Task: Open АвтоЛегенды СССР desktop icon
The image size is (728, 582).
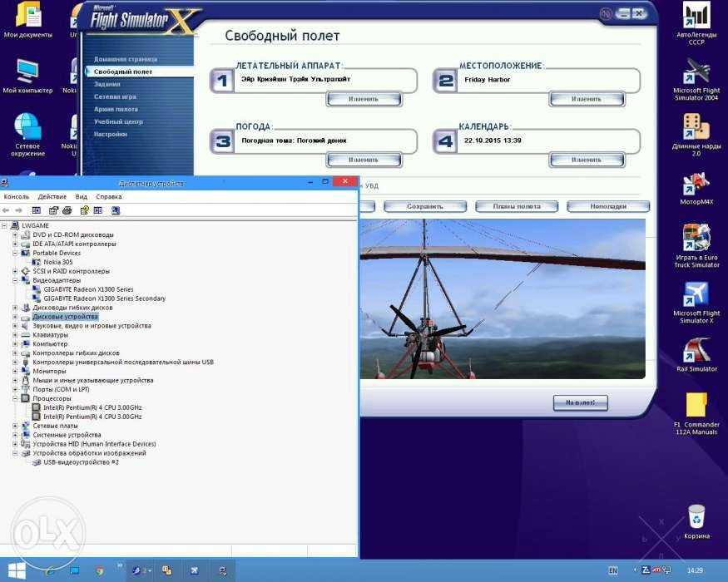Action: pos(696,23)
